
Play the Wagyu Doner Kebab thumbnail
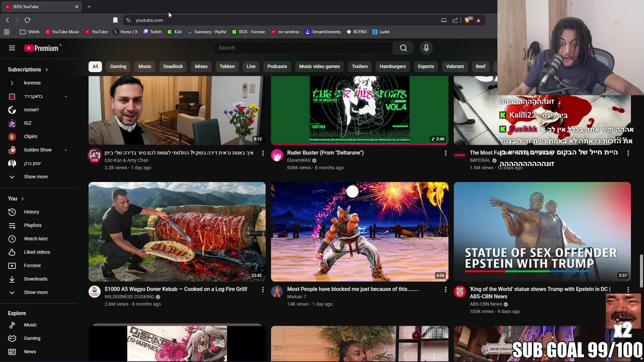(x=177, y=232)
